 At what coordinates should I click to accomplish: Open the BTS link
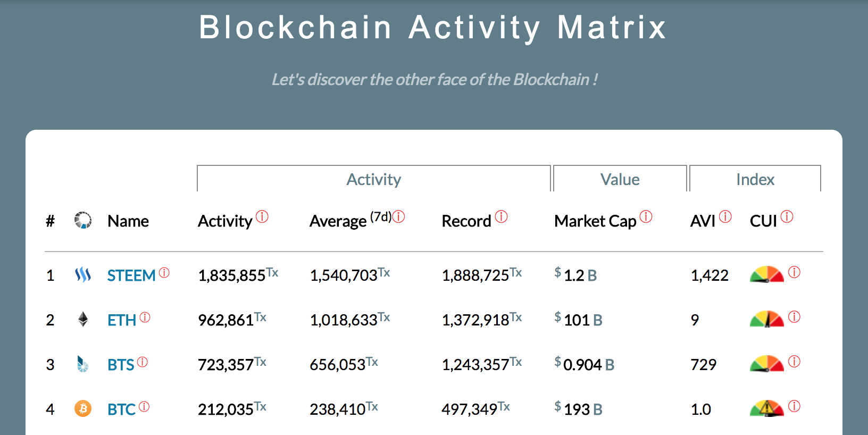coord(121,365)
